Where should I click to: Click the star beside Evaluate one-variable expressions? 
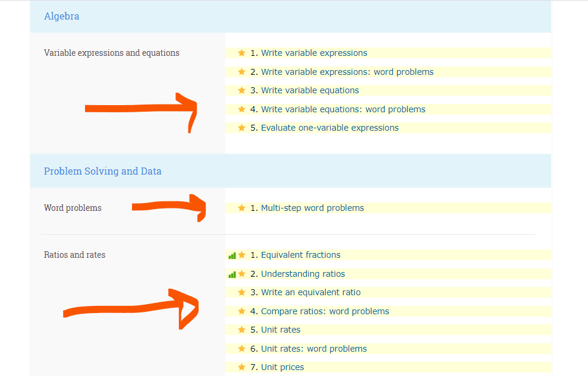pyautogui.click(x=241, y=128)
